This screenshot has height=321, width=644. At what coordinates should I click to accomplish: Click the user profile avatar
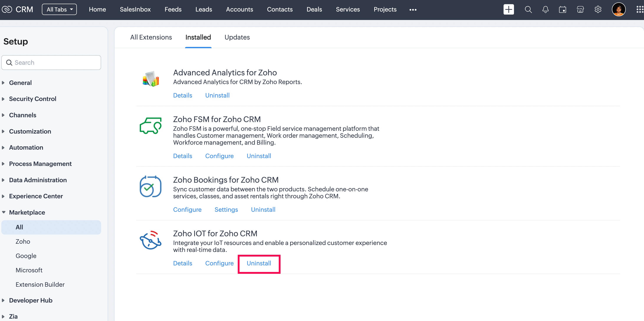[x=618, y=10]
